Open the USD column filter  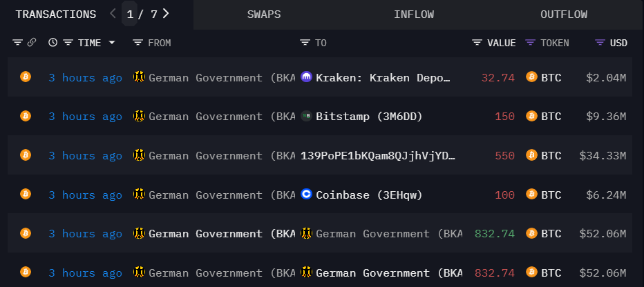coord(600,43)
